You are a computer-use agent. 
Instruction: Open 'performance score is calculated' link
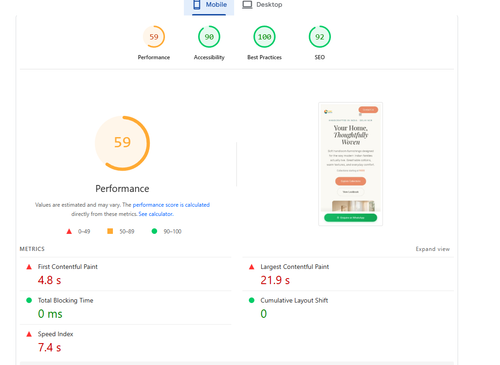click(171, 205)
